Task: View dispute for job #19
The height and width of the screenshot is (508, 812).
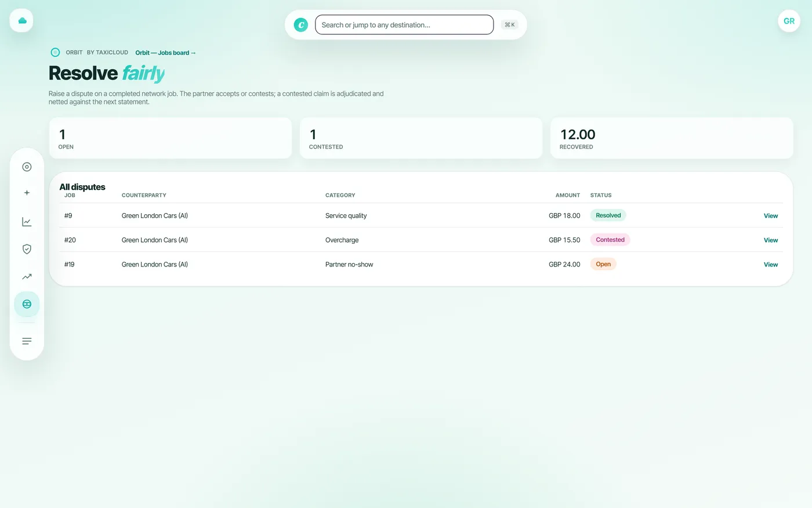Action: 770,265
